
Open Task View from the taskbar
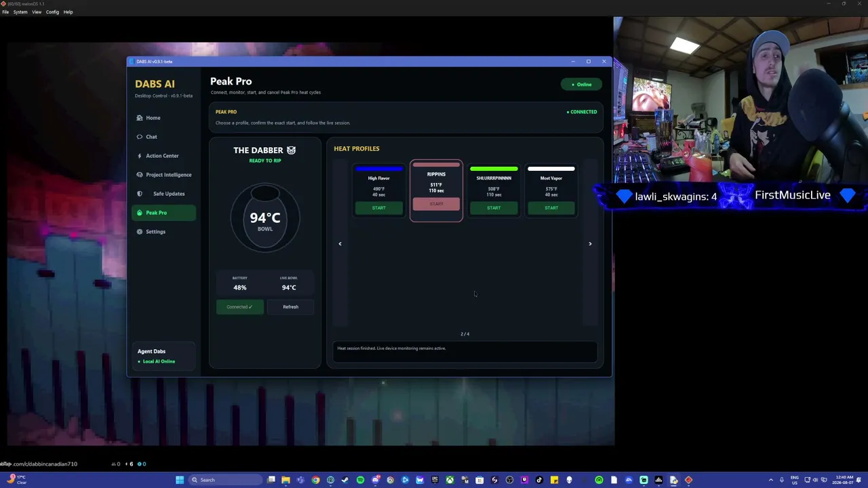coord(271,480)
